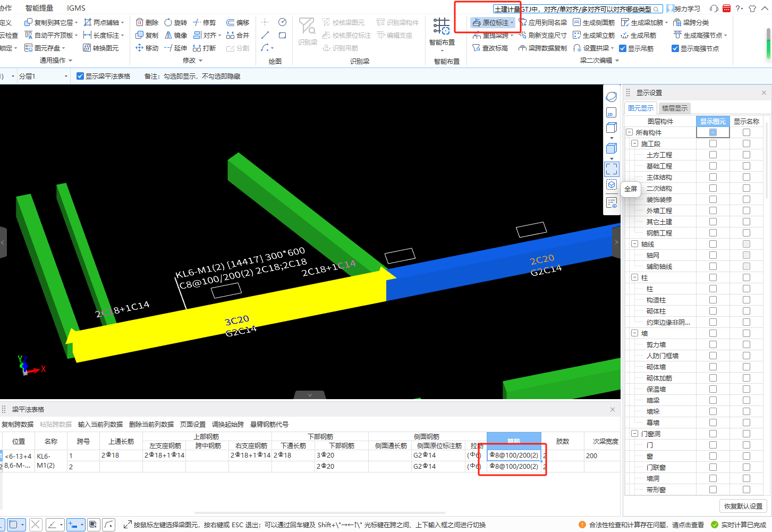Click the 删除 (delete) tool
Image resolution: width=772 pixels, height=532 pixels.
(147, 22)
